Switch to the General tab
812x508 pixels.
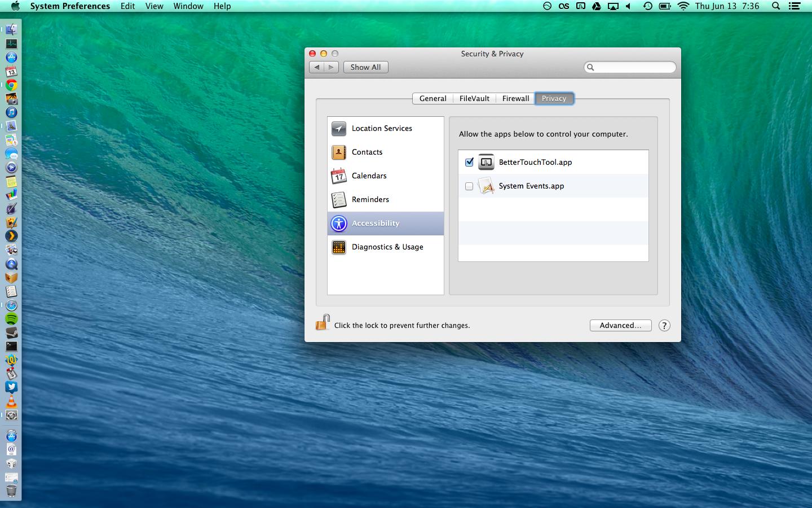[x=433, y=98]
